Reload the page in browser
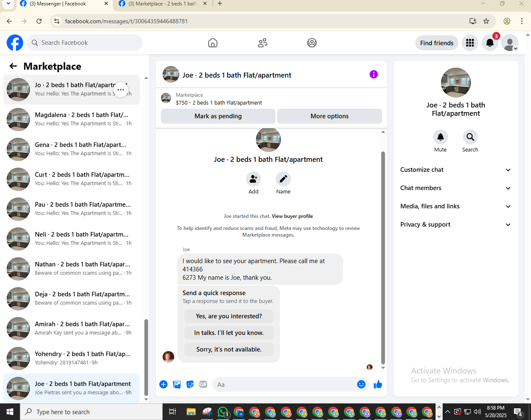Viewport: 531px width, 420px height. [39, 21]
